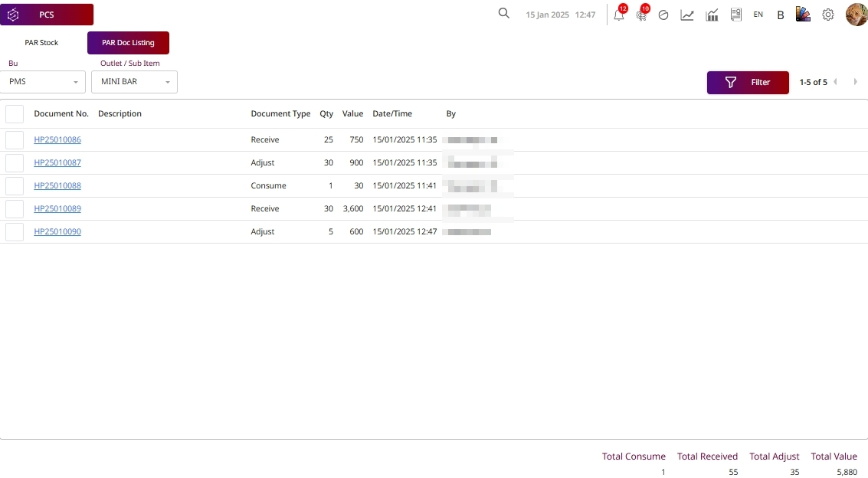
Task: Click the user profile avatar
Action: click(856, 15)
